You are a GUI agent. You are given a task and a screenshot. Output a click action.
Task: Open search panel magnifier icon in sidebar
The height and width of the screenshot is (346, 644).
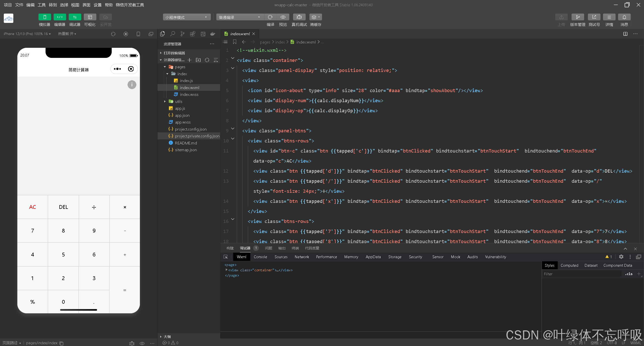[173, 34]
